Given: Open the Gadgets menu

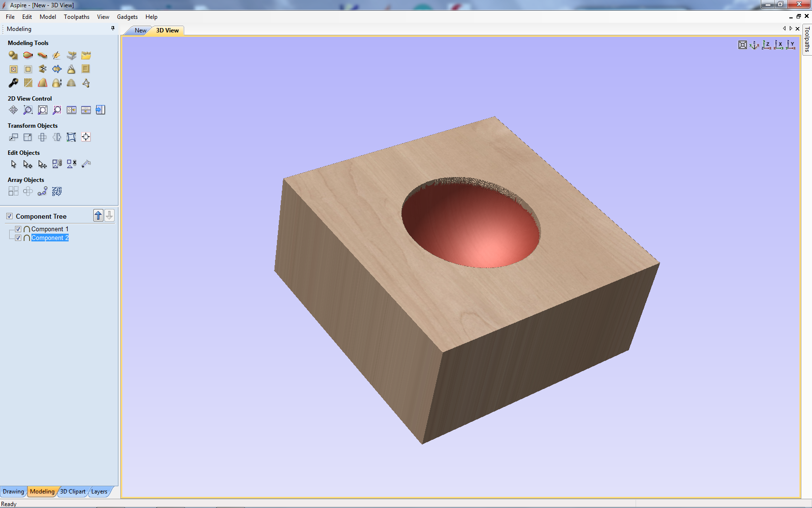Looking at the screenshot, I should 127,17.
